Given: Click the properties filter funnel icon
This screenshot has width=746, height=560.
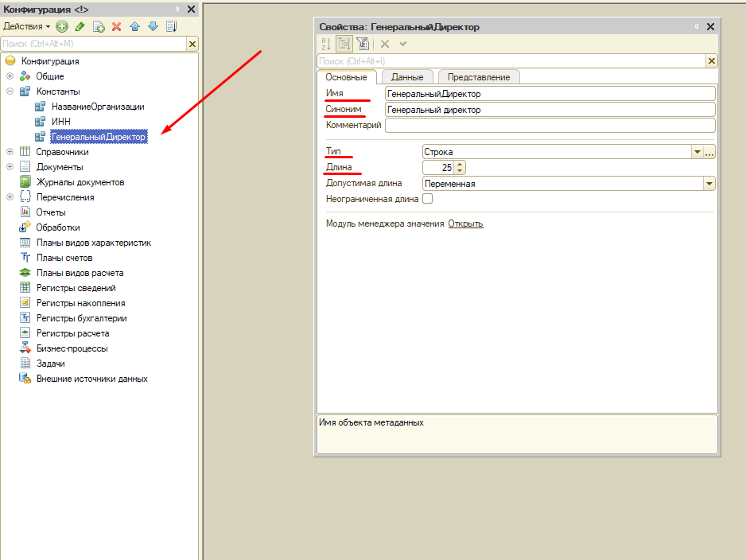Looking at the screenshot, I should click(x=363, y=45).
